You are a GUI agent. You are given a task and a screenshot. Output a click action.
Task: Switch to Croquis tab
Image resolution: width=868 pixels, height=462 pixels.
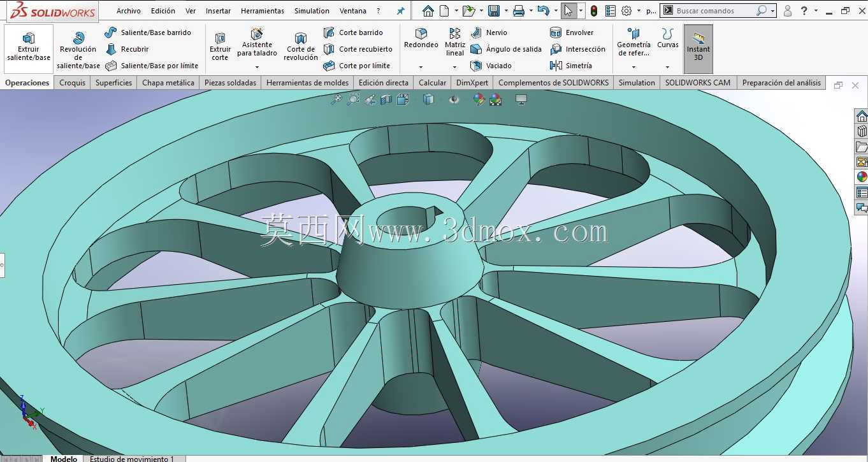click(x=73, y=83)
